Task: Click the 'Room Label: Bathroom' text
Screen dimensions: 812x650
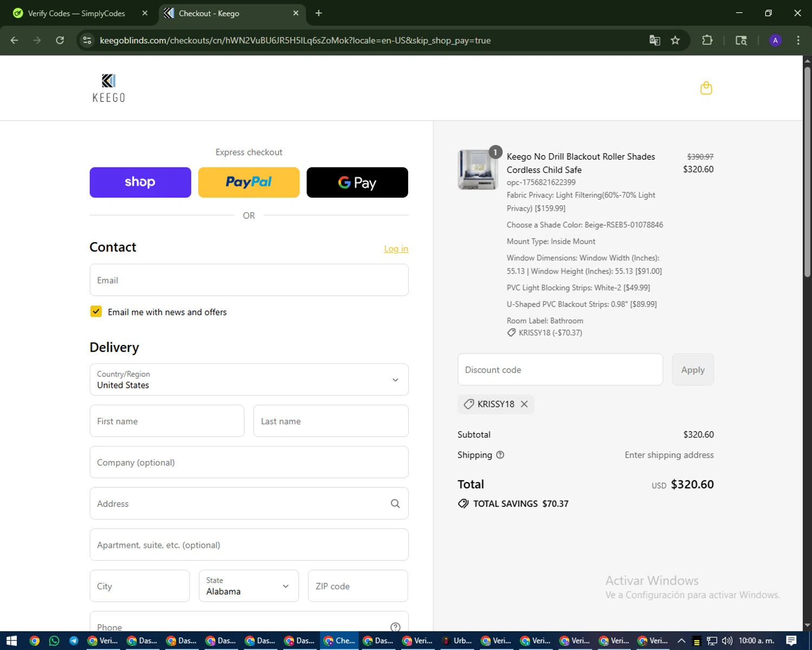Action: tap(545, 321)
